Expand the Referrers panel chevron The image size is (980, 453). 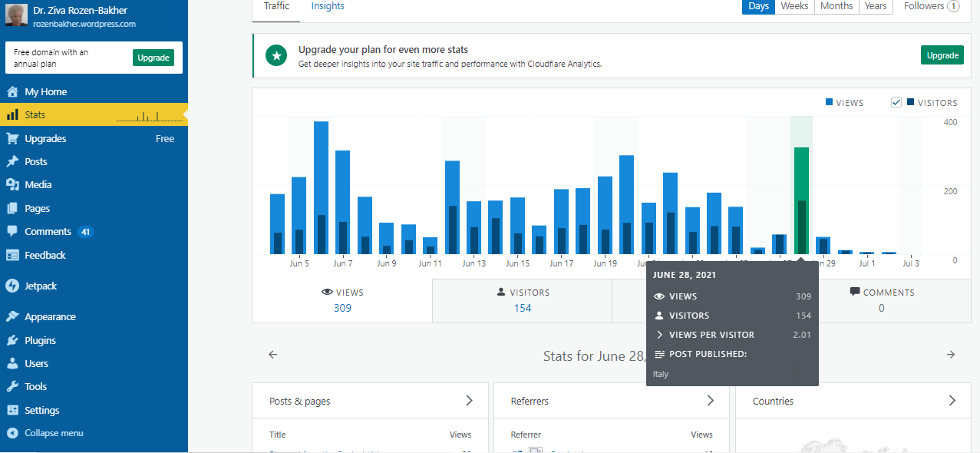click(711, 401)
